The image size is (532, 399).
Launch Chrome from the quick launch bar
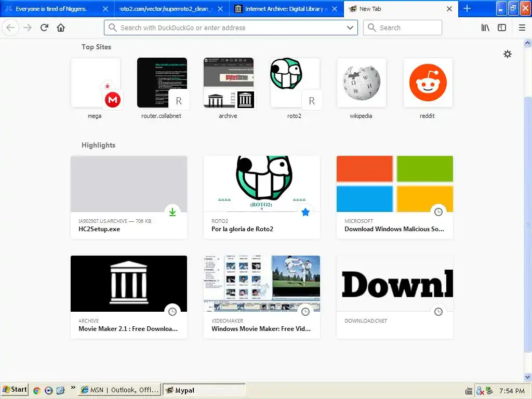pos(37,391)
